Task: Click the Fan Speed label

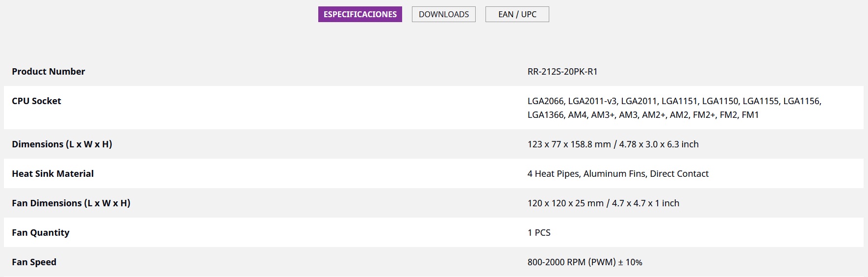Action: [x=34, y=262]
